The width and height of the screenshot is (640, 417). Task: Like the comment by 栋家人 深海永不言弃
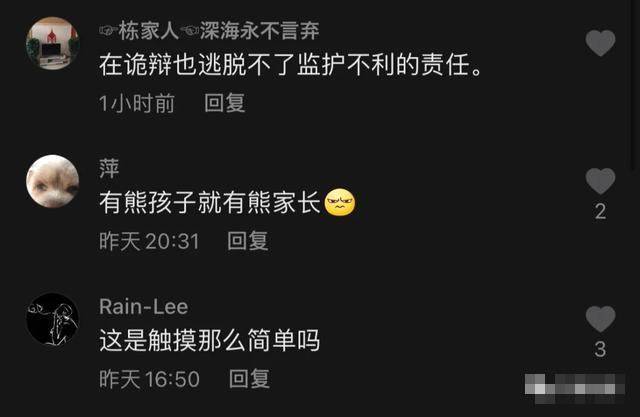point(600,42)
